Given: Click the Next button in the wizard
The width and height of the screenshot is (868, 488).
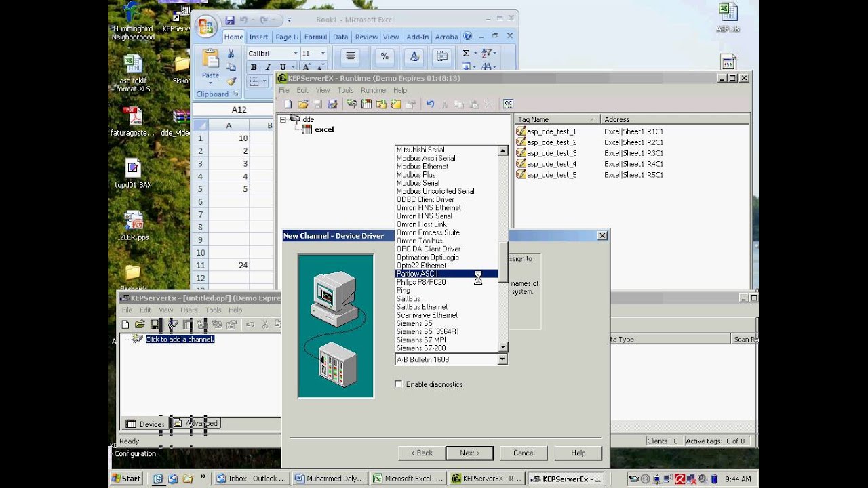Looking at the screenshot, I should 469,453.
